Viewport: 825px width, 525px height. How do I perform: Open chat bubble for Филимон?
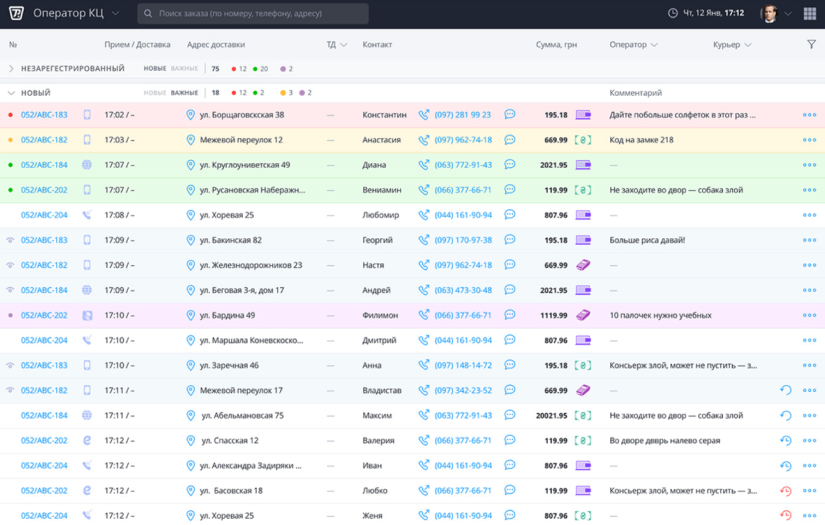[x=509, y=315]
